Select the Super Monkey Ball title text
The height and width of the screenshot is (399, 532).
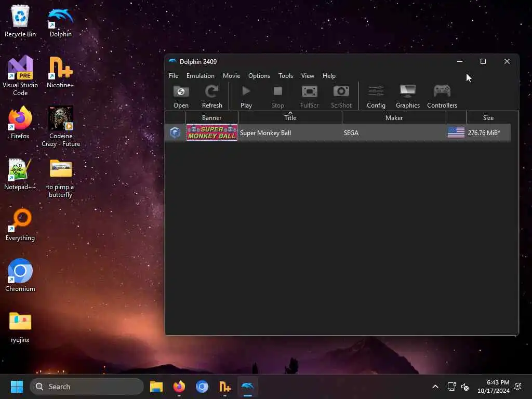[x=265, y=133]
